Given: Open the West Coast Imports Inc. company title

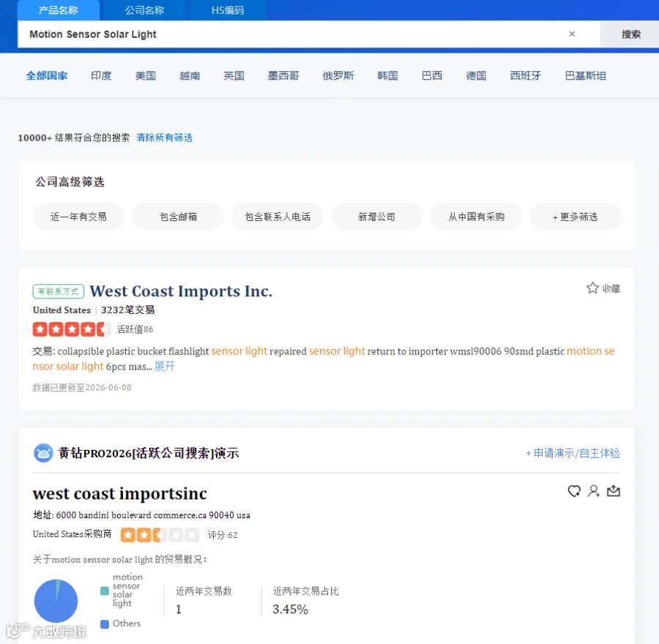Looking at the screenshot, I should pos(181,291).
